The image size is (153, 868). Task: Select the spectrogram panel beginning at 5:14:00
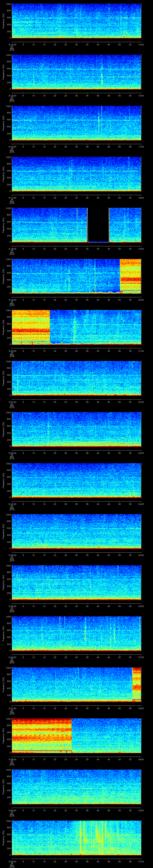click(x=76, y=21)
